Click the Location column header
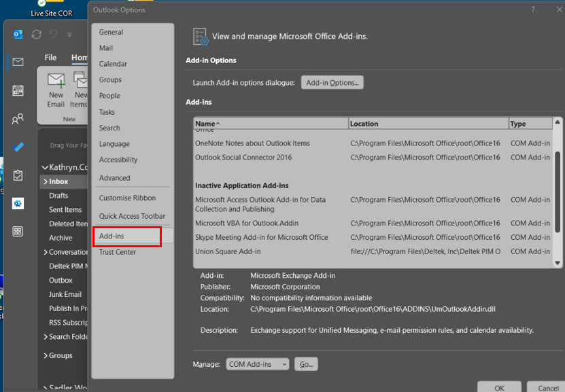Image resolution: width=565 pixels, height=392 pixels. click(429, 124)
